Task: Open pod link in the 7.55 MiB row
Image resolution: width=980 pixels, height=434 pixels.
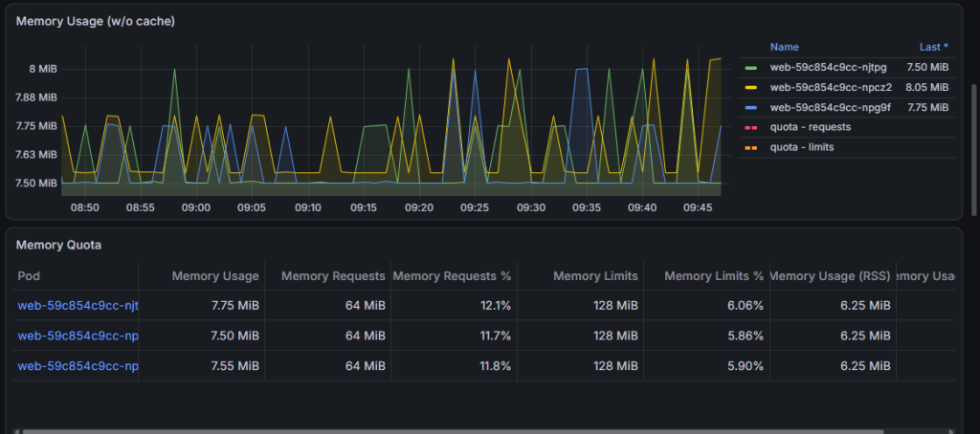Action: [x=78, y=366]
